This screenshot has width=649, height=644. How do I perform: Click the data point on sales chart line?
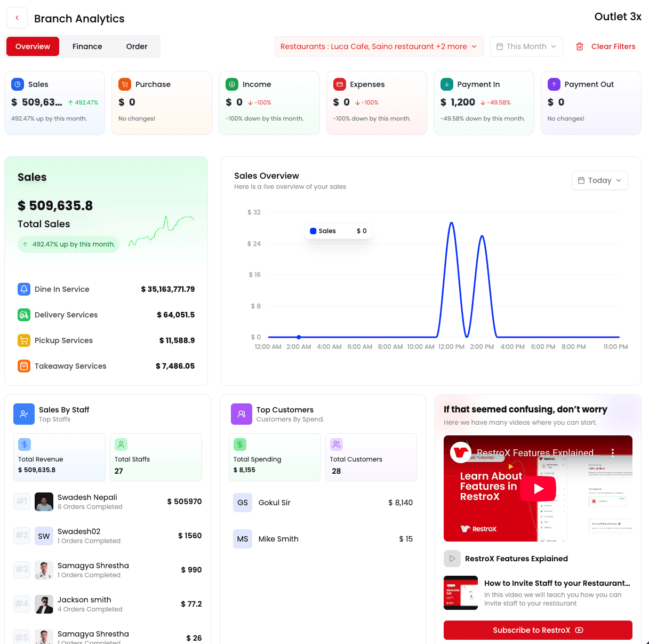(299, 337)
